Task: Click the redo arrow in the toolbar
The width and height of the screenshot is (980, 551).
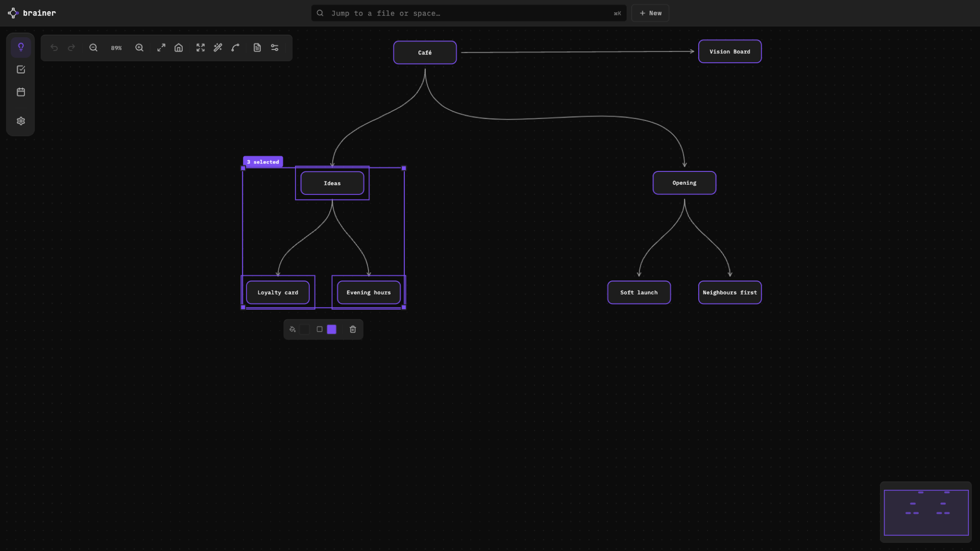Action: (72, 48)
